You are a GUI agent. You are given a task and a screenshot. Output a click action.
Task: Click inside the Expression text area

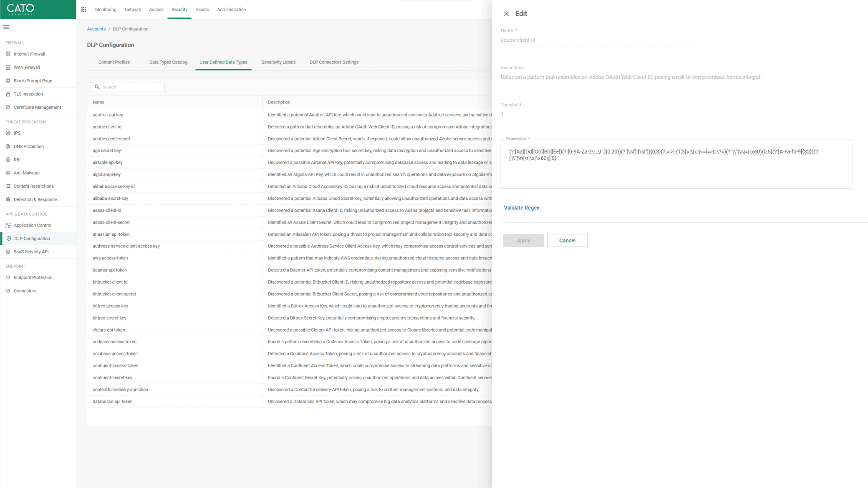[x=676, y=171]
